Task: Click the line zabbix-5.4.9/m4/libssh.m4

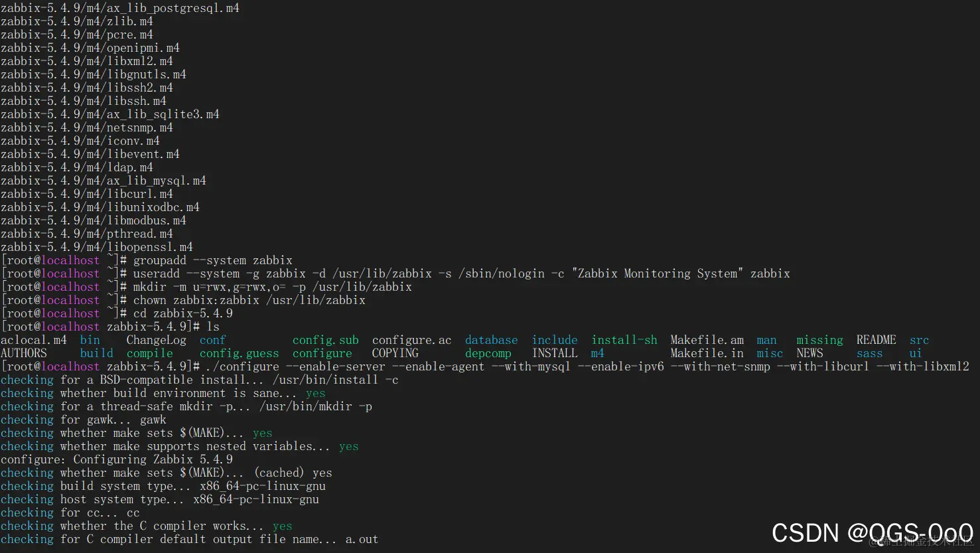Action: pos(84,101)
